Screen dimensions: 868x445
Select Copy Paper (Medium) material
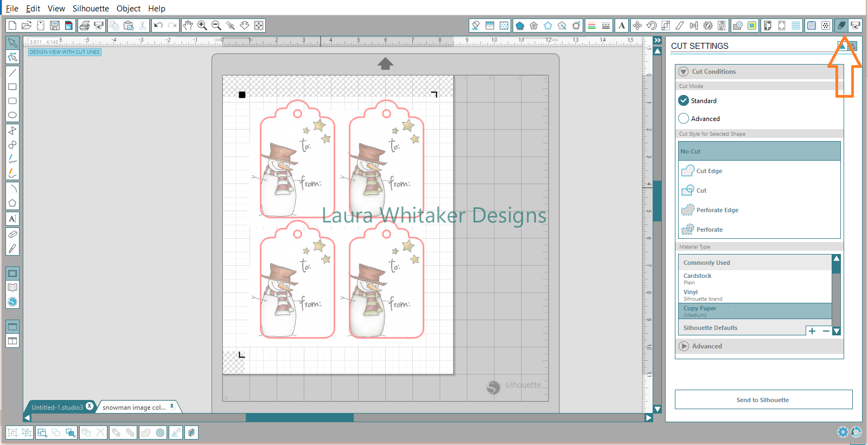[x=755, y=311]
